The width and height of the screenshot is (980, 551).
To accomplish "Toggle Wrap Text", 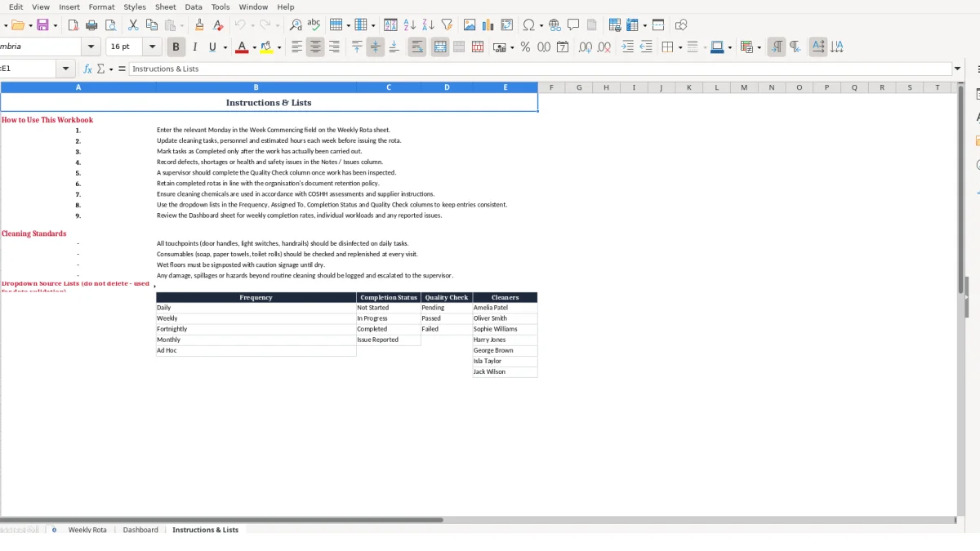I will (417, 47).
